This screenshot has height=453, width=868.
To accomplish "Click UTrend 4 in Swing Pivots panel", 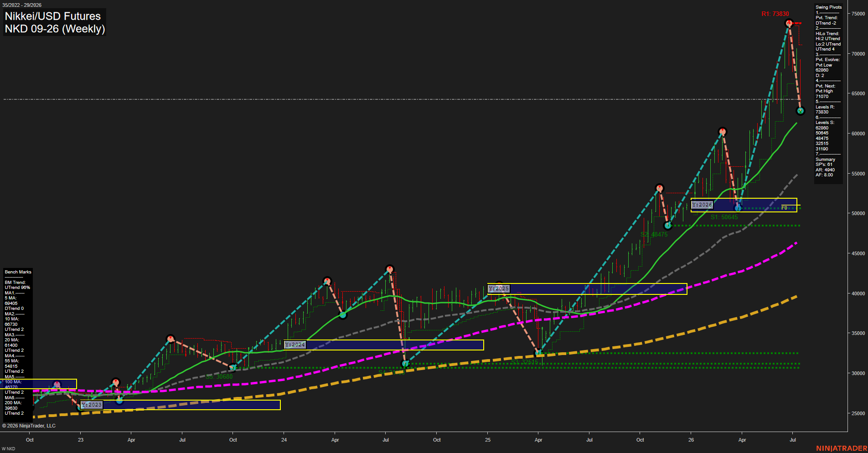I will point(825,49).
